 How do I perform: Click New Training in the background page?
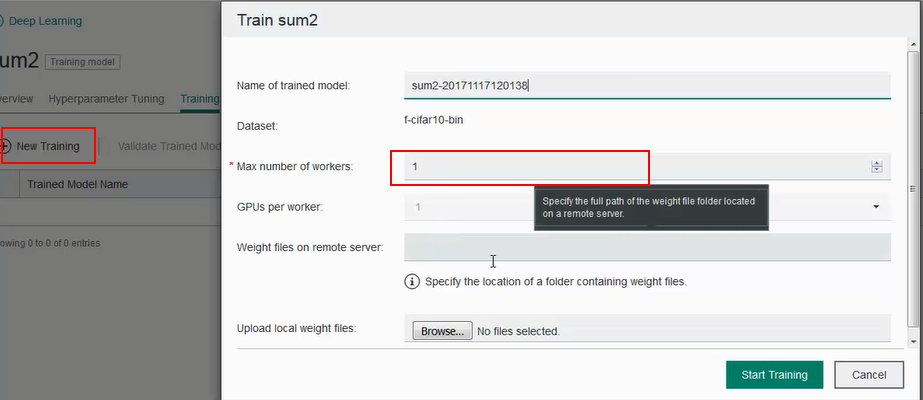pos(41,146)
